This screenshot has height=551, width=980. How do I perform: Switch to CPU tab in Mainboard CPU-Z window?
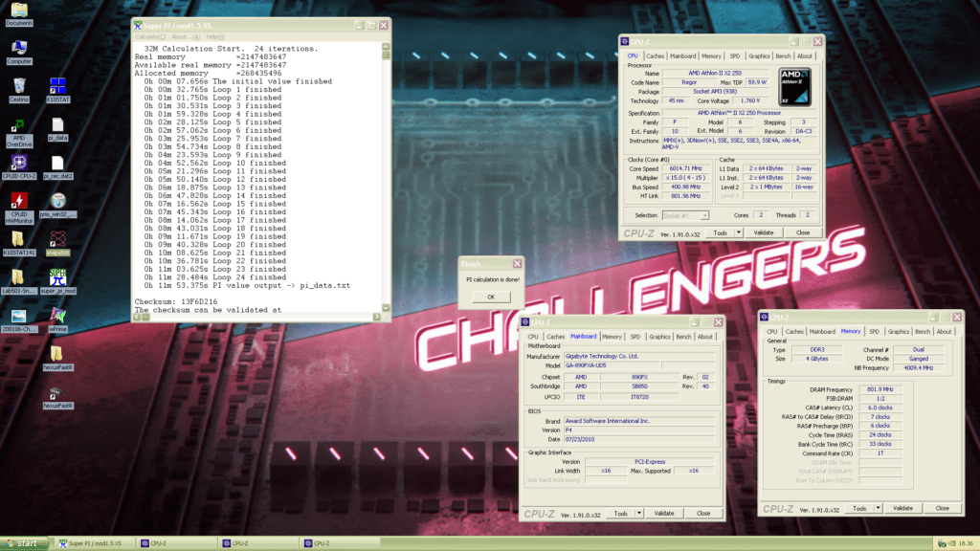pyautogui.click(x=532, y=337)
